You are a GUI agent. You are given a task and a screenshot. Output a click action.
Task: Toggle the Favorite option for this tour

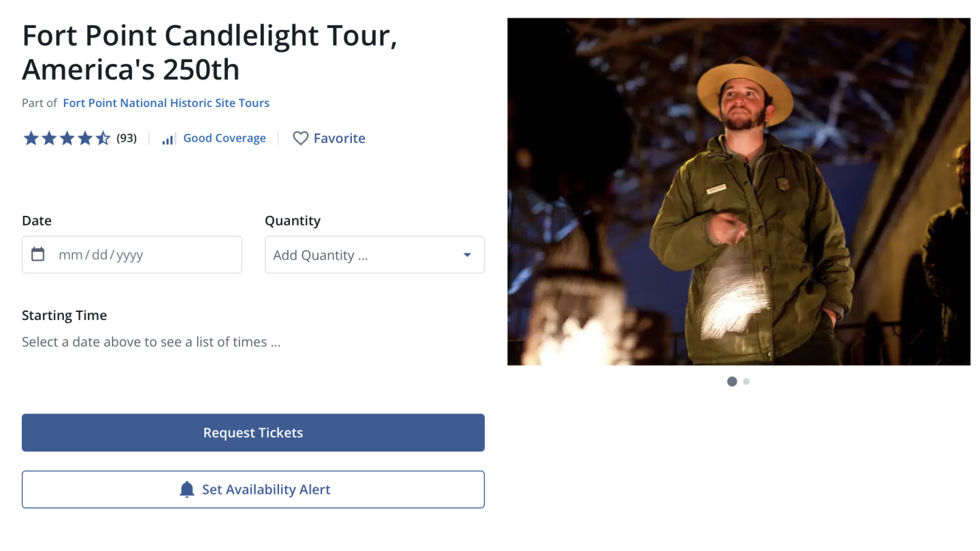click(x=329, y=138)
